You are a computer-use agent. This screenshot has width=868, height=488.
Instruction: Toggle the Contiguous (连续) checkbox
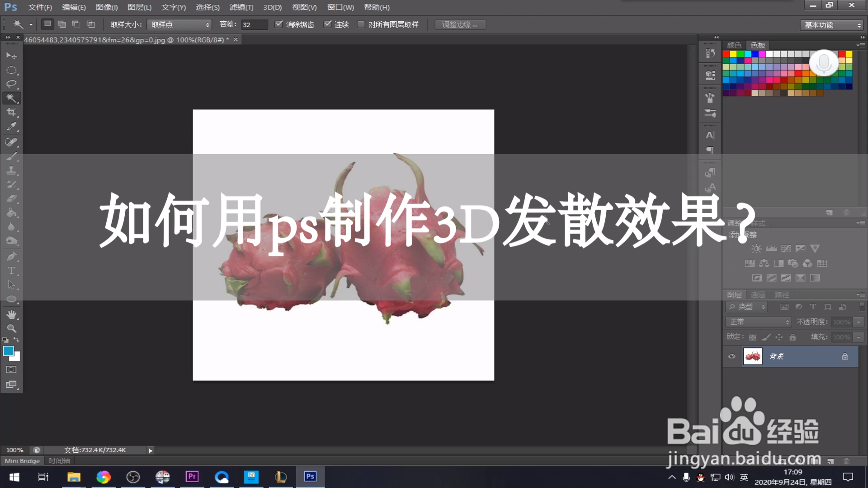click(328, 24)
